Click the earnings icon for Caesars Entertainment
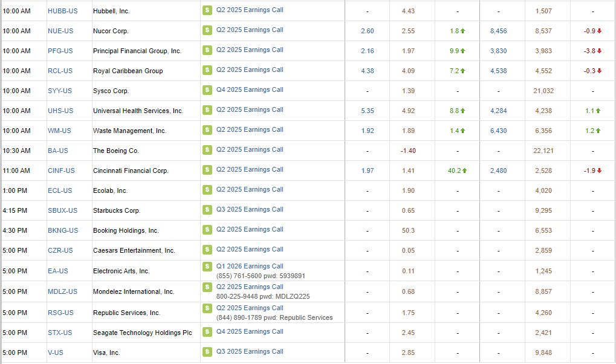The image size is (616, 364). tap(207, 250)
